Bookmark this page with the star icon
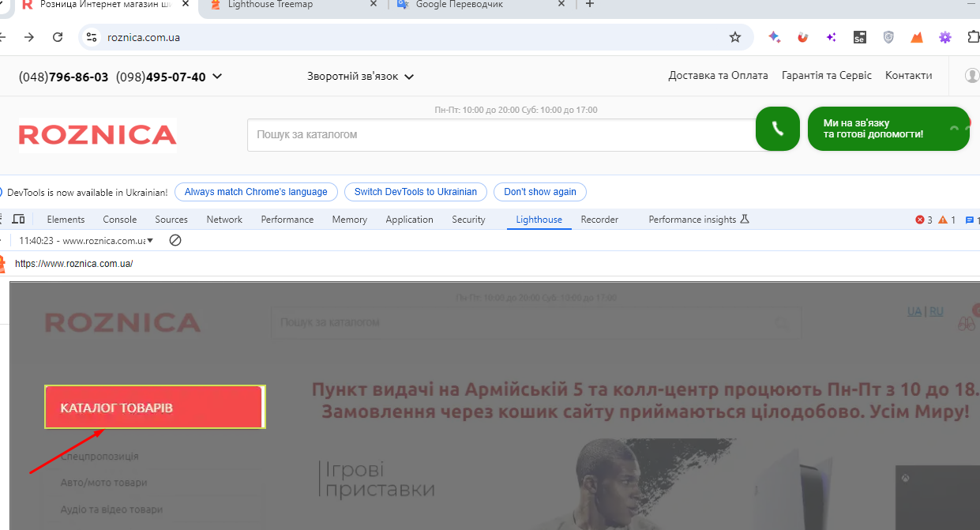Image resolution: width=980 pixels, height=530 pixels. coord(734,37)
